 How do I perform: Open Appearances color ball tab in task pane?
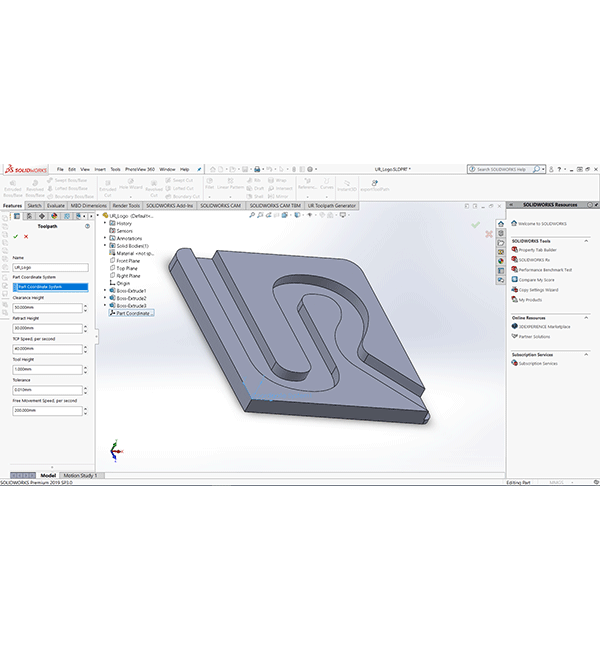(x=501, y=261)
